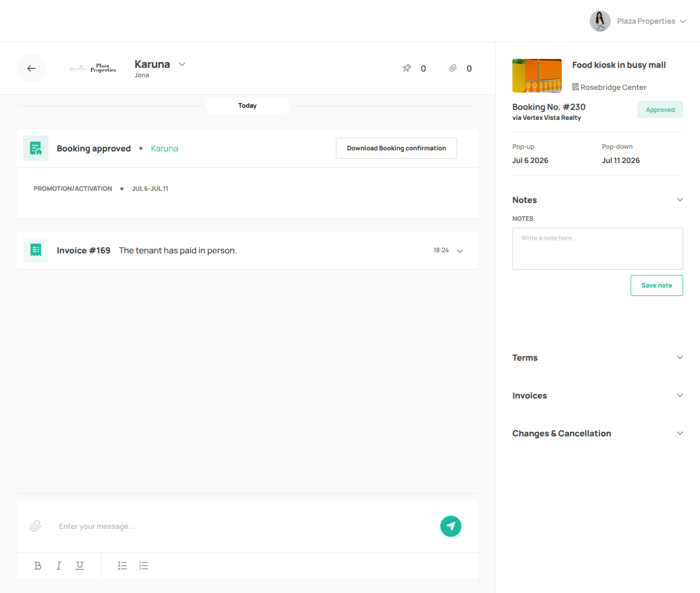This screenshot has width=700, height=593.
Task: Toggle italic formatting
Action: [59, 566]
